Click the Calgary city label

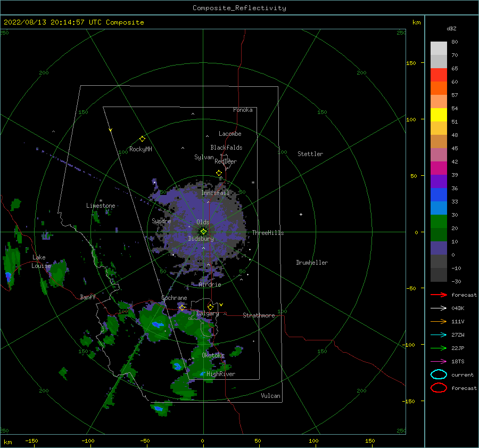pos(208,313)
